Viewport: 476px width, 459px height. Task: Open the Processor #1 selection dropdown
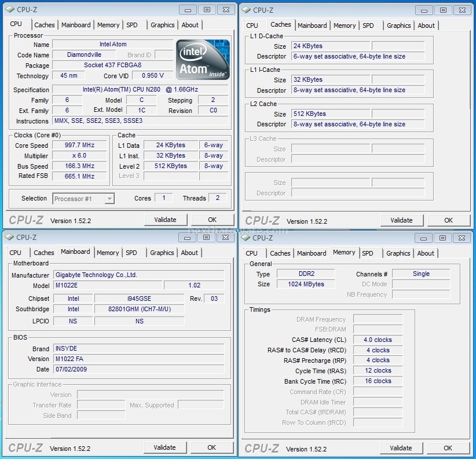[x=83, y=199]
